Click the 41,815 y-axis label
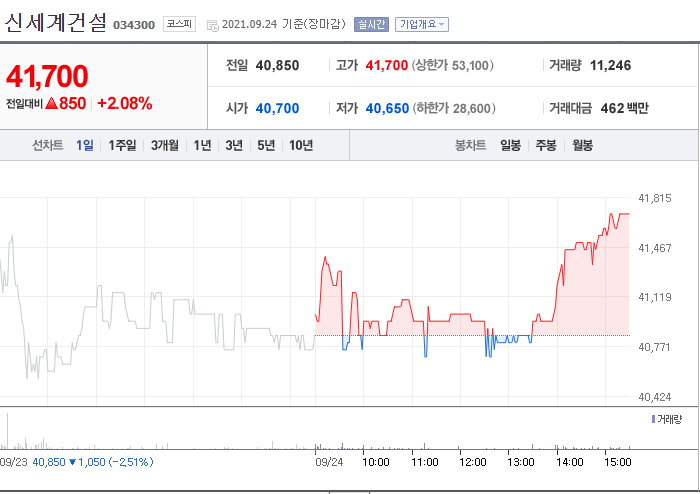Screen dimensions: 700x494 point(654,198)
